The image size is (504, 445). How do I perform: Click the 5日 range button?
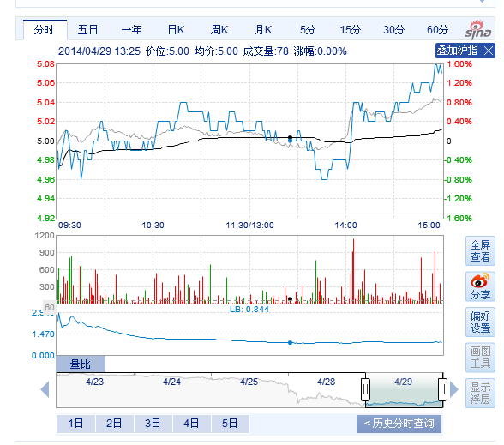pos(230,424)
